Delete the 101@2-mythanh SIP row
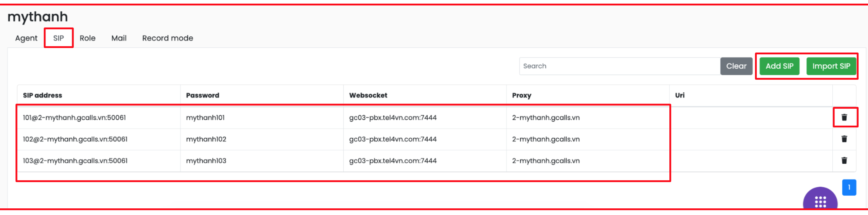The image size is (868, 215). (844, 117)
